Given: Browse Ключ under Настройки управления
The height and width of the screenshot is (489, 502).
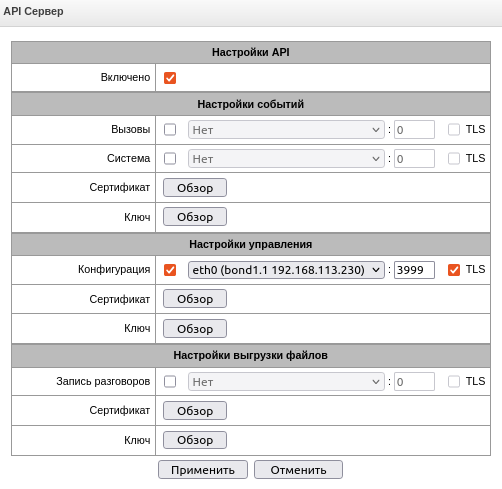Looking at the screenshot, I should tap(195, 329).
